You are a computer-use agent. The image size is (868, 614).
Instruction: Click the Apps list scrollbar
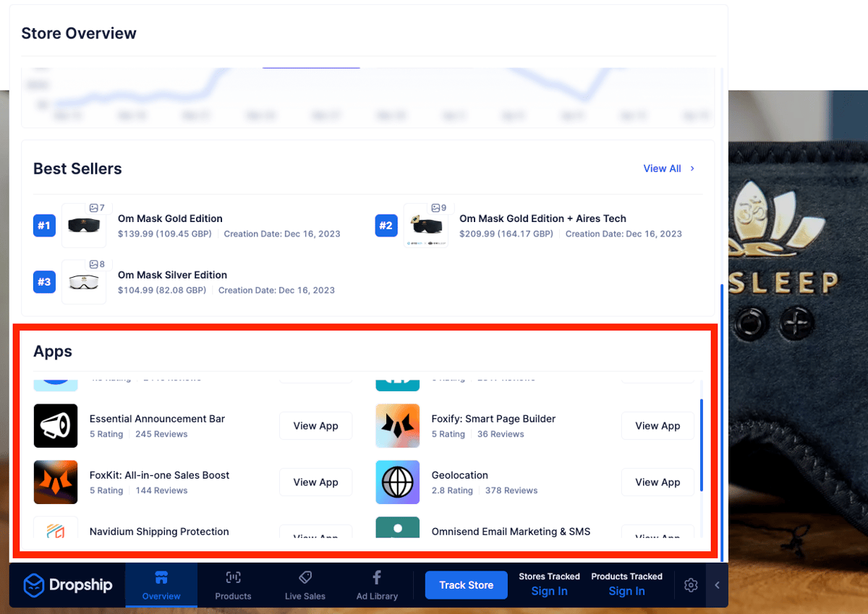pos(701,445)
